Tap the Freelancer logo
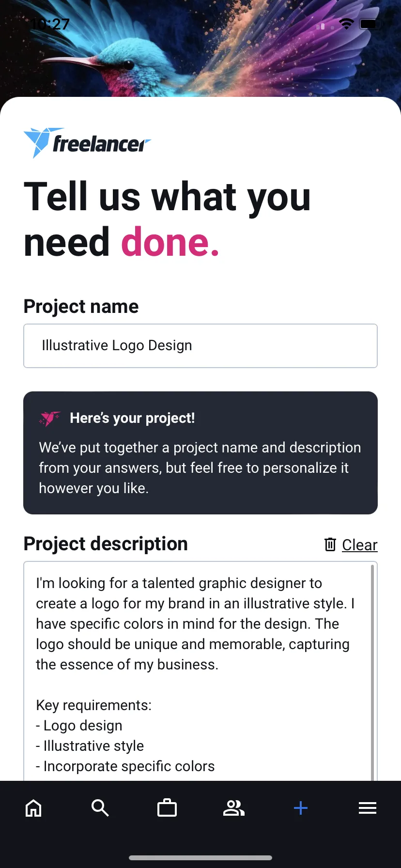 point(87,143)
